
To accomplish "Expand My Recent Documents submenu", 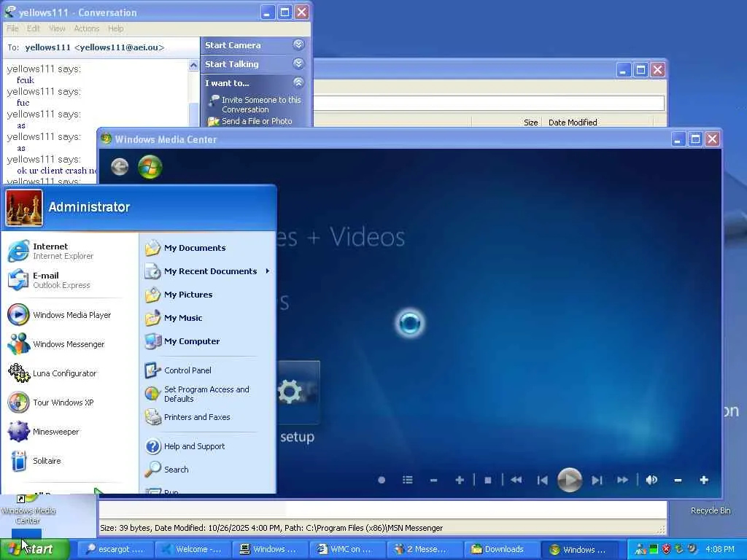I will 208,271.
